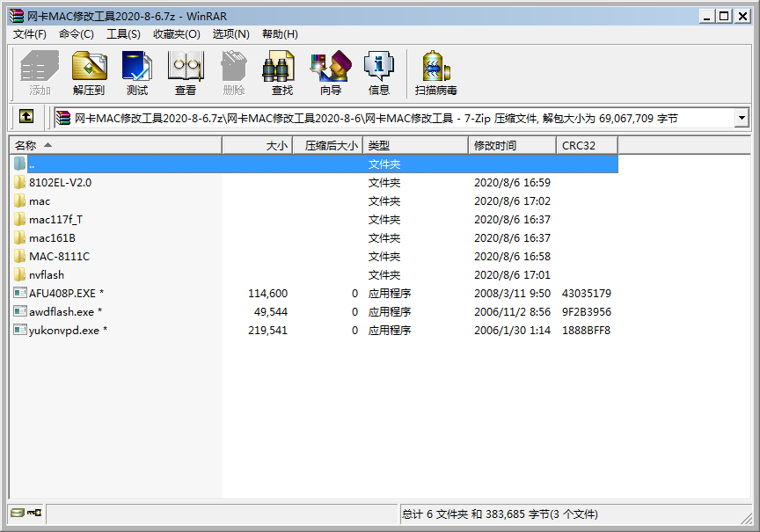This screenshot has width=760, height=532.
Task: Select the AFU408P.EXE file icon
Action: coord(20,293)
